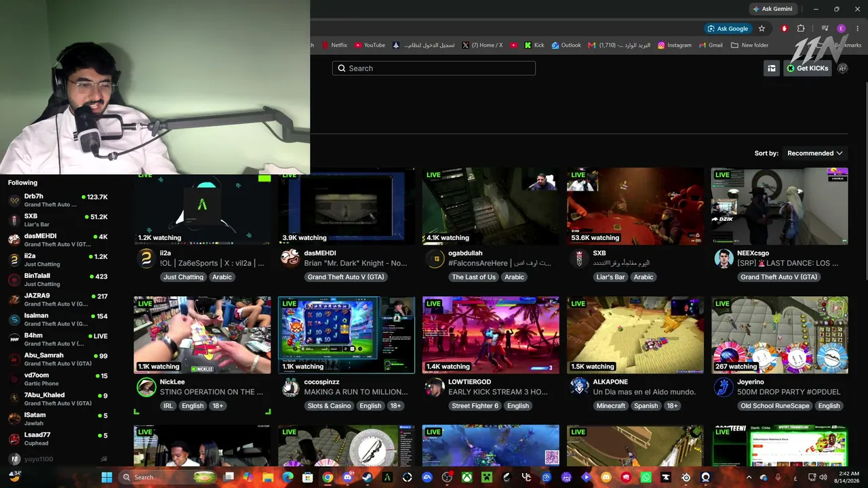This screenshot has height=488, width=868.
Task: Open NEEXcsgo's channel avatar
Action: click(x=724, y=258)
